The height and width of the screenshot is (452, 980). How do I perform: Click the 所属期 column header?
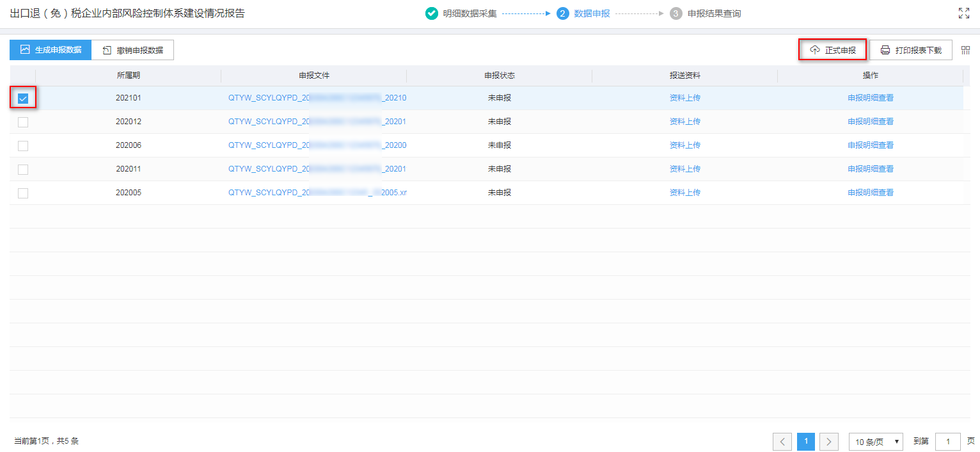[129, 76]
